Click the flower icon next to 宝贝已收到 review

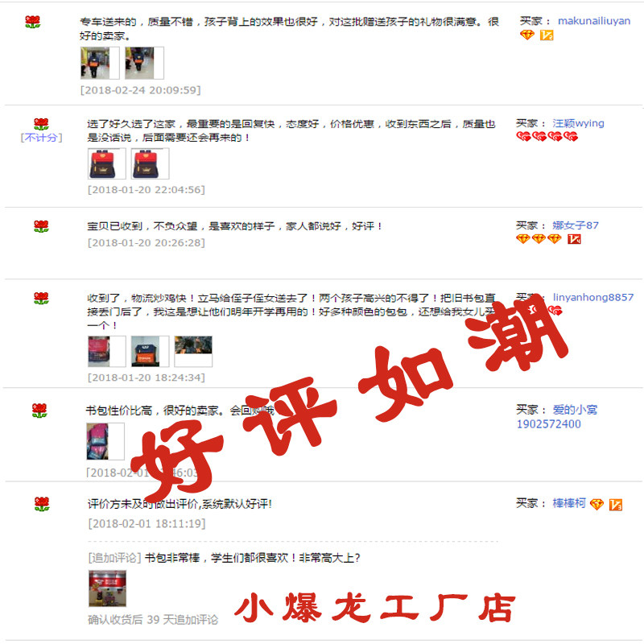41,226
